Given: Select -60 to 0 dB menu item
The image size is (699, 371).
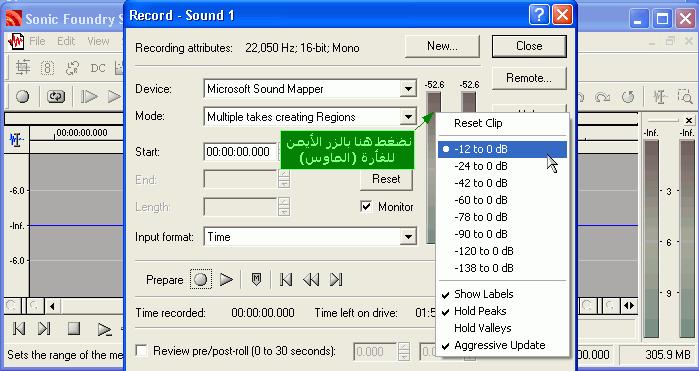Looking at the screenshot, I should click(x=502, y=200).
